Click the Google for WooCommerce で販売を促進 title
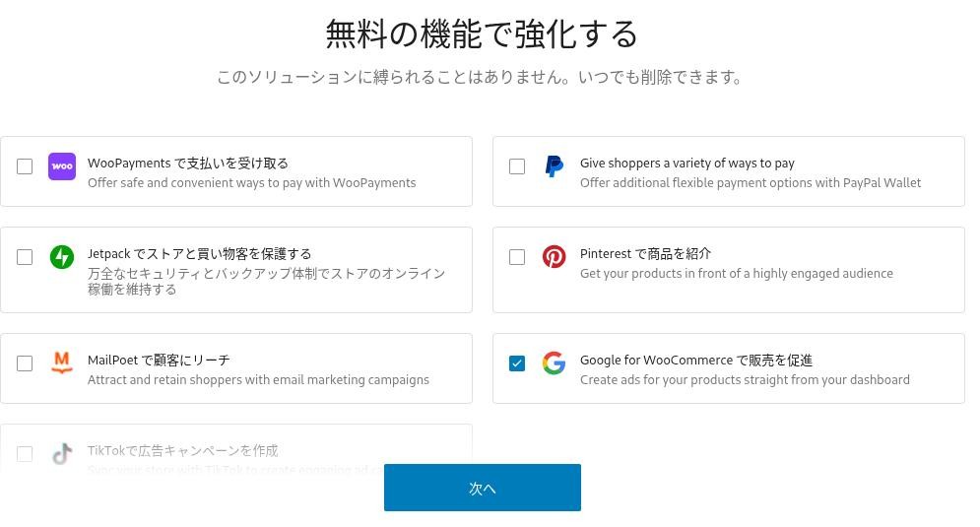Screen dimensions: 980x527 click(695, 361)
